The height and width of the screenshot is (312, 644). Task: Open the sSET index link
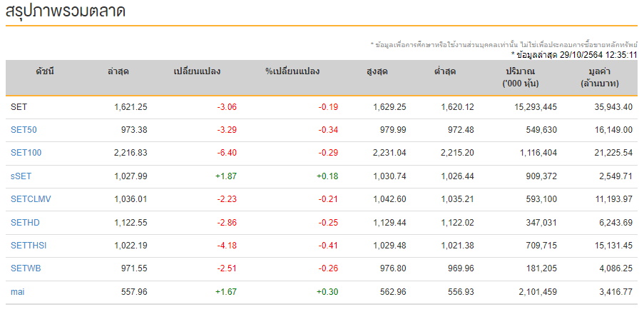pyautogui.click(x=21, y=176)
